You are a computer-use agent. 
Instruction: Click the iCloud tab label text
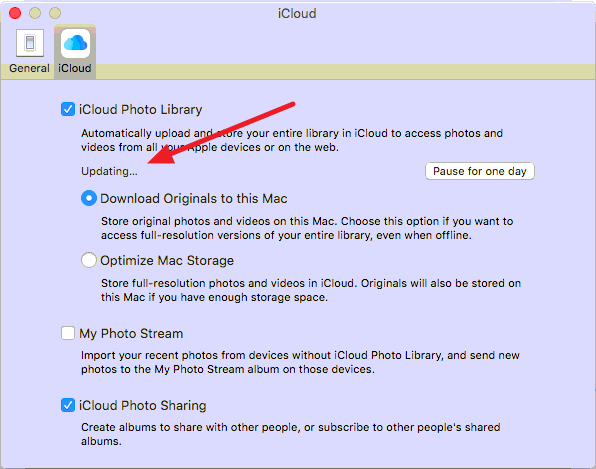pyautogui.click(x=74, y=68)
